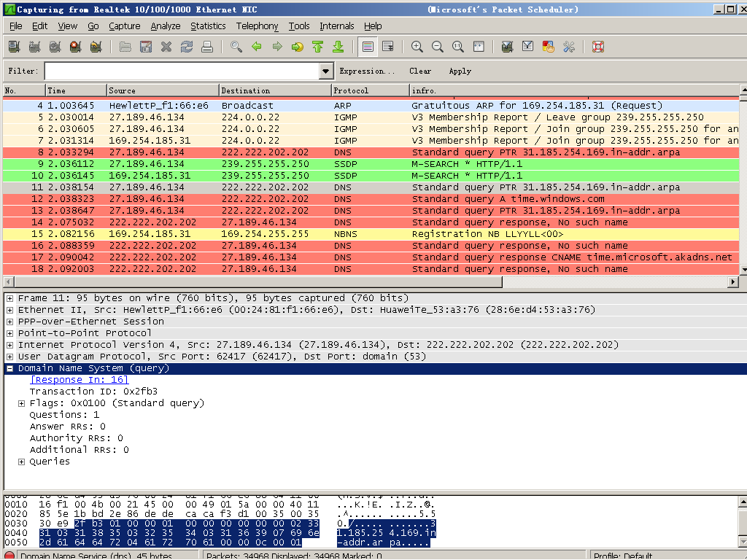Click the packet list horizontal scrollbar thumb
747x560 pixels.
258,282
